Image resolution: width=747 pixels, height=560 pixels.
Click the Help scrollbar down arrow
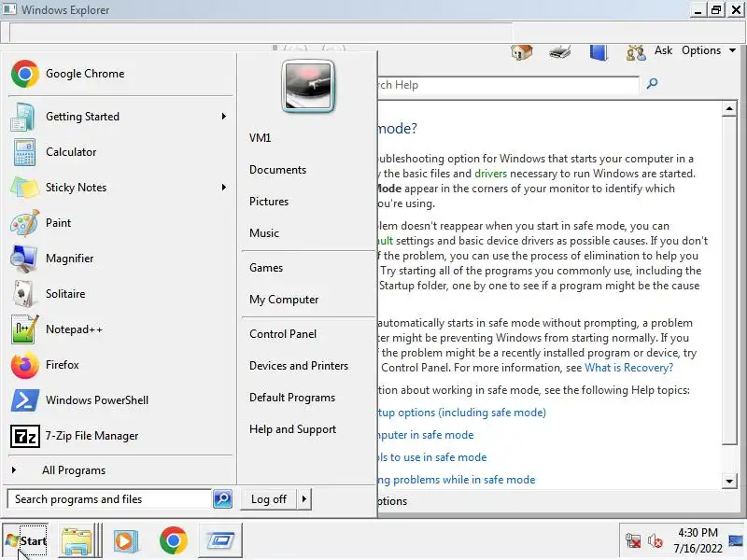point(729,481)
